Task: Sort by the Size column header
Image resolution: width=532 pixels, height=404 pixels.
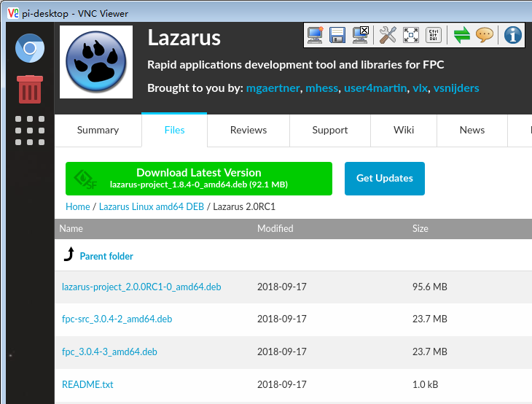Action: pyautogui.click(x=420, y=228)
